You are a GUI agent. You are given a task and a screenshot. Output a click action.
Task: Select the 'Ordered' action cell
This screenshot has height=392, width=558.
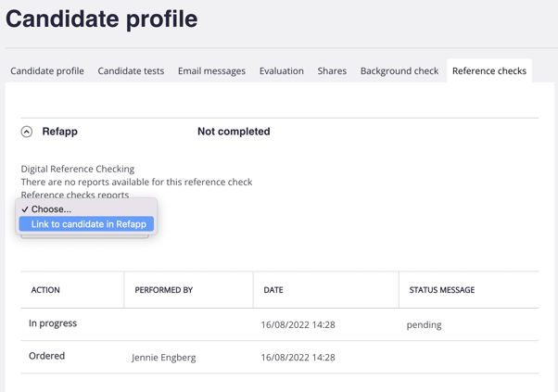click(46, 356)
